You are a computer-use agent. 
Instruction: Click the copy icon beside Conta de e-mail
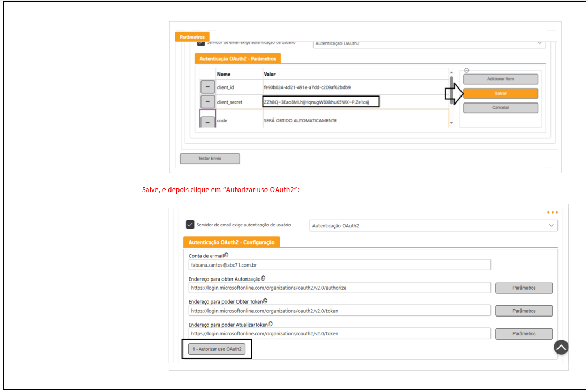click(226, 255)
